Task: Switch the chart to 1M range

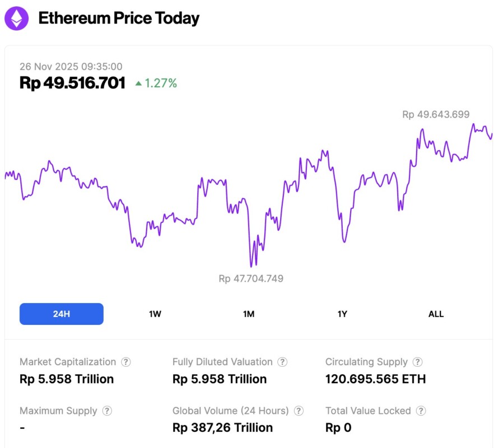Action: click(x=249, y=314)
